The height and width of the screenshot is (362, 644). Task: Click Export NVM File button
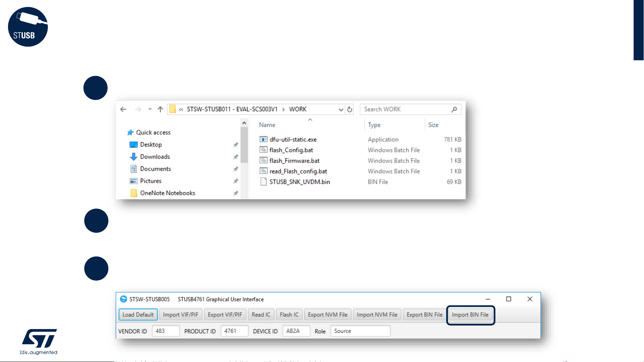328,315
